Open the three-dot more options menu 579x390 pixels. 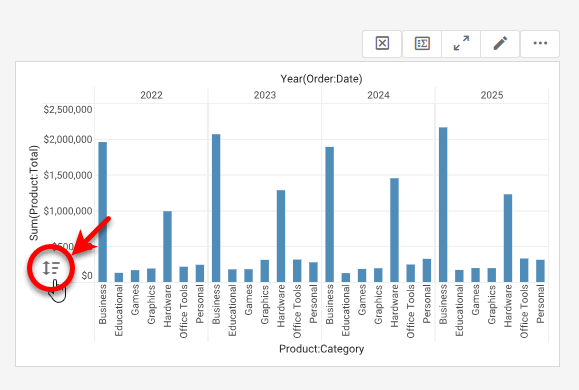tap(540, 44)
